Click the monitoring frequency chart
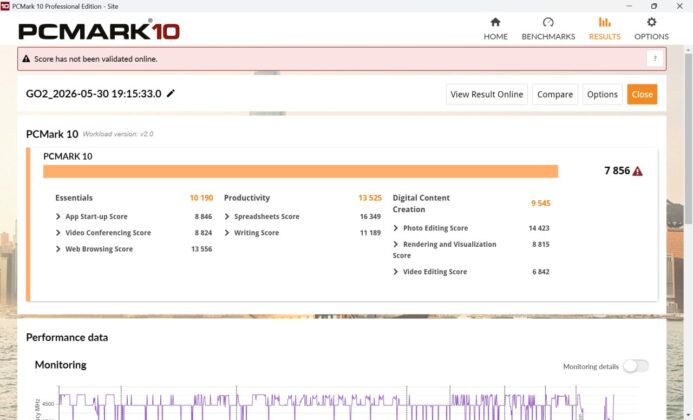 (336, 403)
